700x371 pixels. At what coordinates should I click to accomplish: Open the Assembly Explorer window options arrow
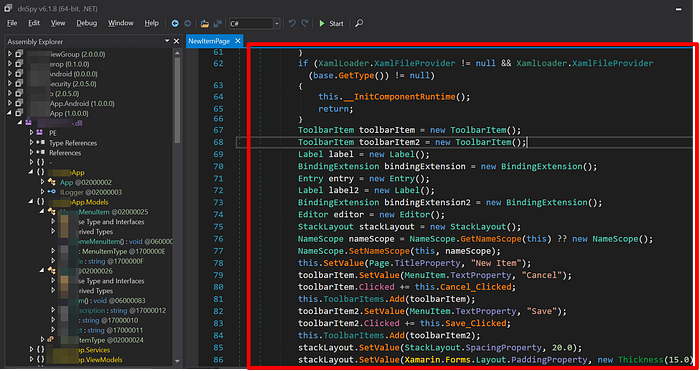tap(167, 41)
